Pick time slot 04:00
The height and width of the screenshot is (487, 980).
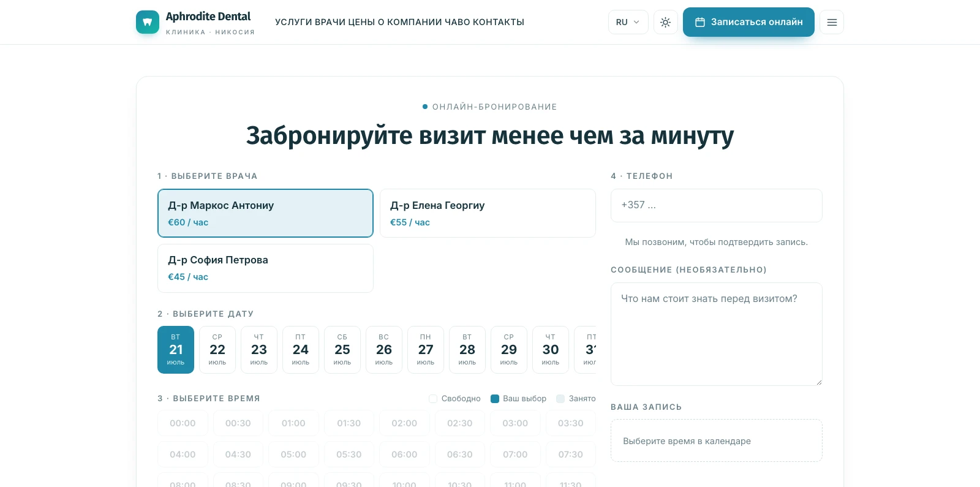pyautogui.click(x=183, y=455)
